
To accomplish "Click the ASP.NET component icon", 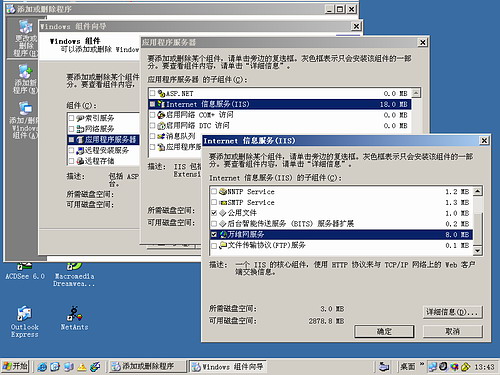I will pyautogui.click(x=161, y=93).
